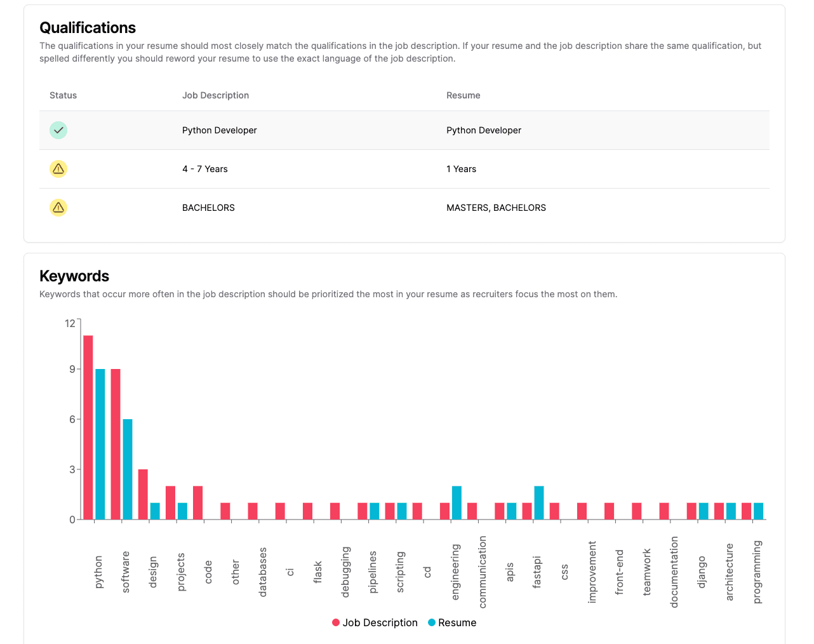This screenshot has height=644, width=814.
Task: Click the Resume column header
Action: click(464, 95)
